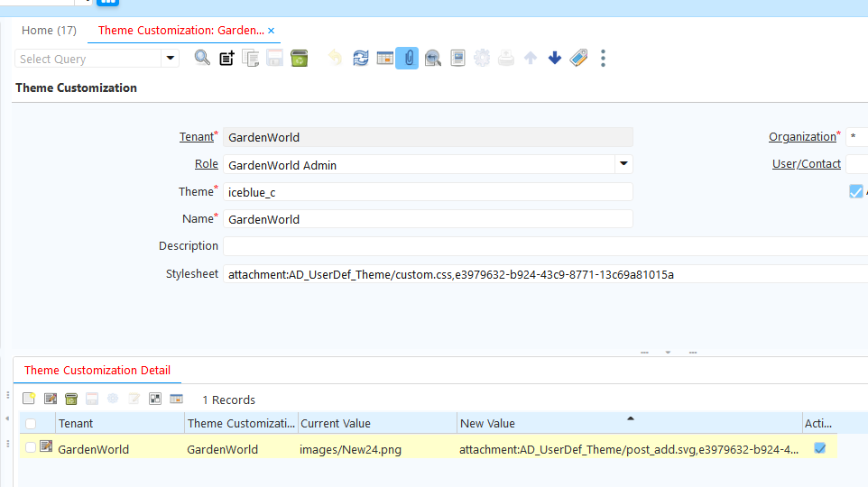Open the Label tag toolbar icon
Viewport: 868px width, 487px height.
[579, 58]
